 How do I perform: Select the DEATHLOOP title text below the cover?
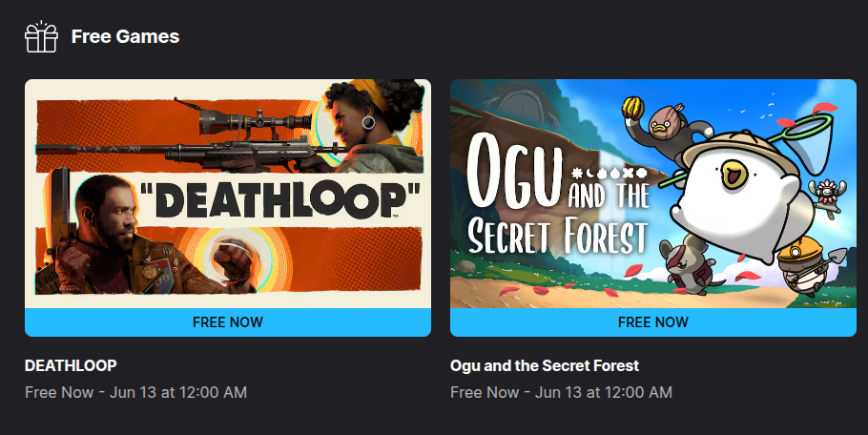[x=71, y=365]
